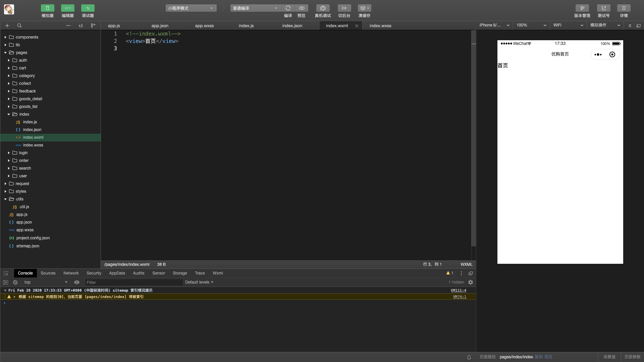Open the 小程序模式 mode dropdown
The height and width of the screenshot is (362, 644).
click(191, 8)
